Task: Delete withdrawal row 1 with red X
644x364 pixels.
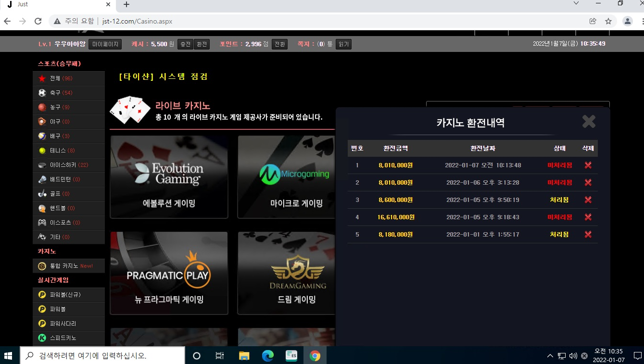Action: (588, 165)
